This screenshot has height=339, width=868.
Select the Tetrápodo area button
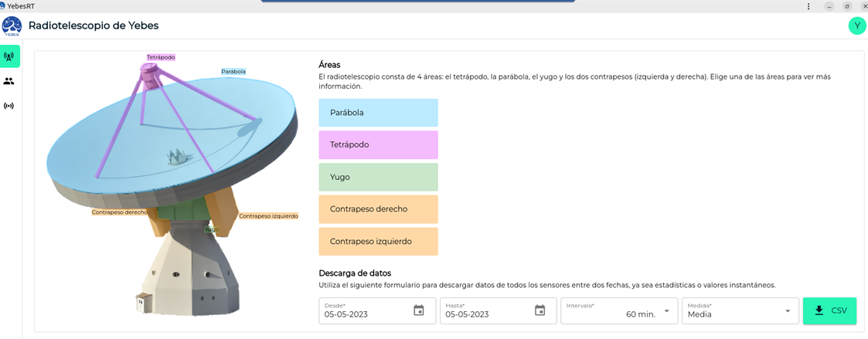coord(378,145)
